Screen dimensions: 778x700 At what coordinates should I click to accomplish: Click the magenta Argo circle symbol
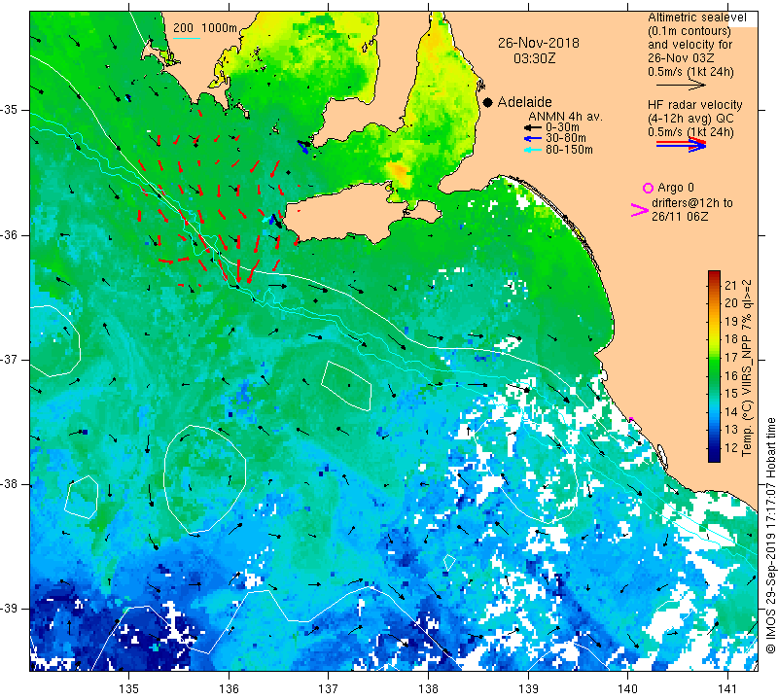(x=648, y=188)
